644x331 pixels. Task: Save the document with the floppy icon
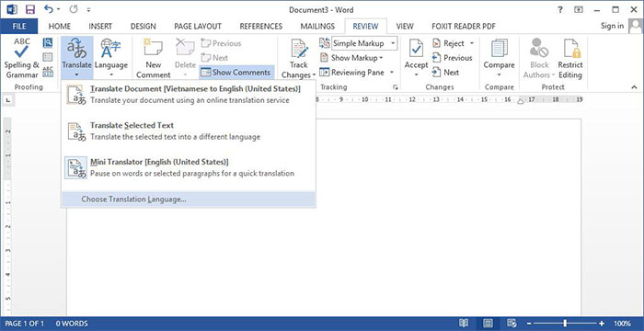click(30, 9)
